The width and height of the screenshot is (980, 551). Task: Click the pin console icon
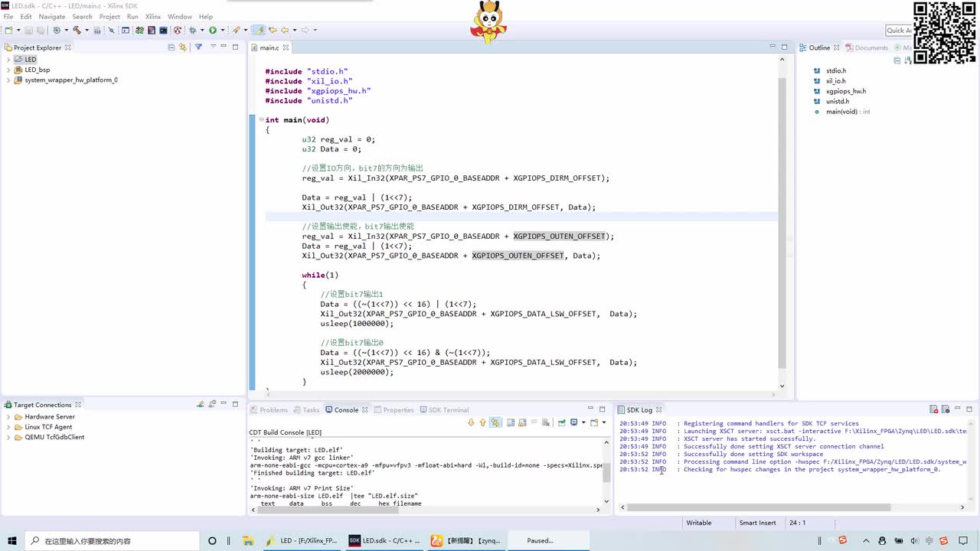pos(561,422)
